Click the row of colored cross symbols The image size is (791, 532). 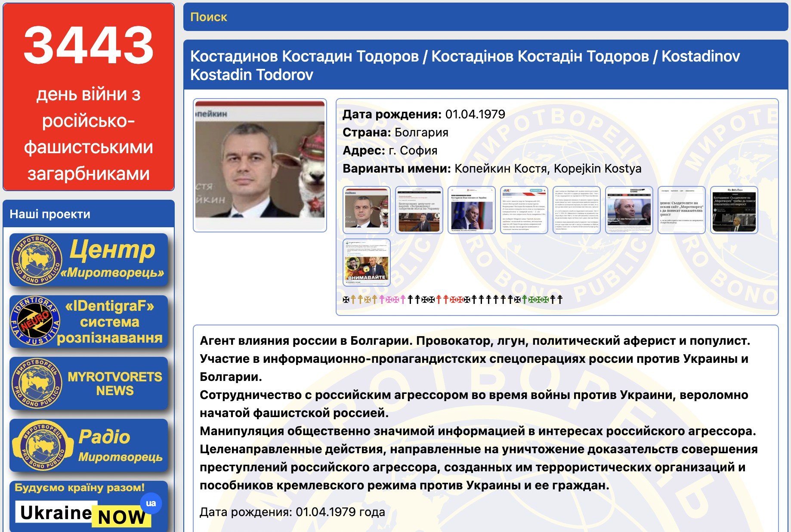point(453,300)
